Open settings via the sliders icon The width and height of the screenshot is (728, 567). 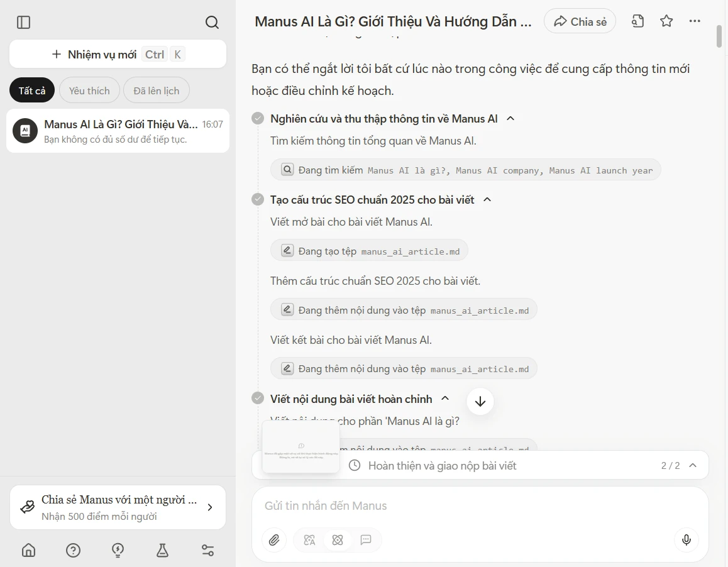208,550
